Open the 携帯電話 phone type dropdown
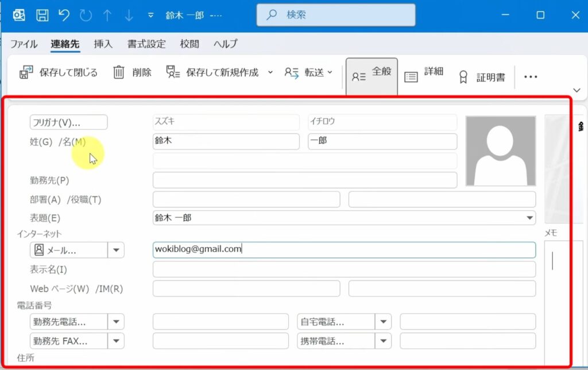The width and height of the screenshot is (588, 370). 384,341
